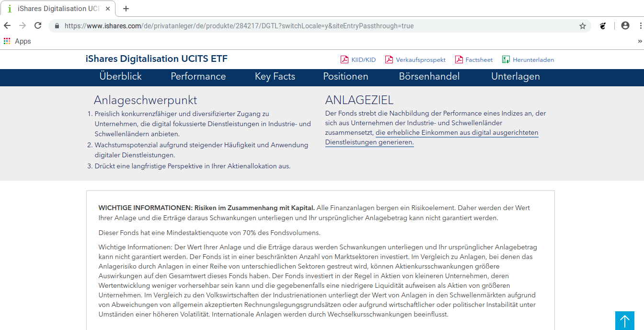Click the Factsheet PDF icon
The height and width of the screenshot is (330, 644).
click(459, 60)
